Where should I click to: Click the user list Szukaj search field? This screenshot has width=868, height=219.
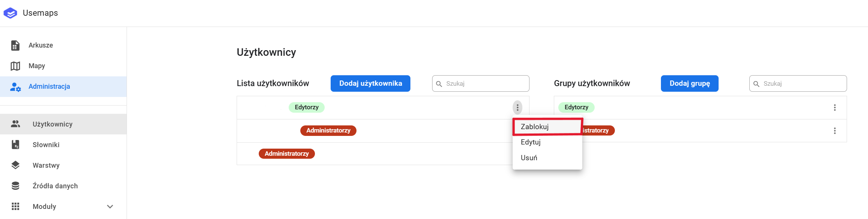[x=485, y=83]
